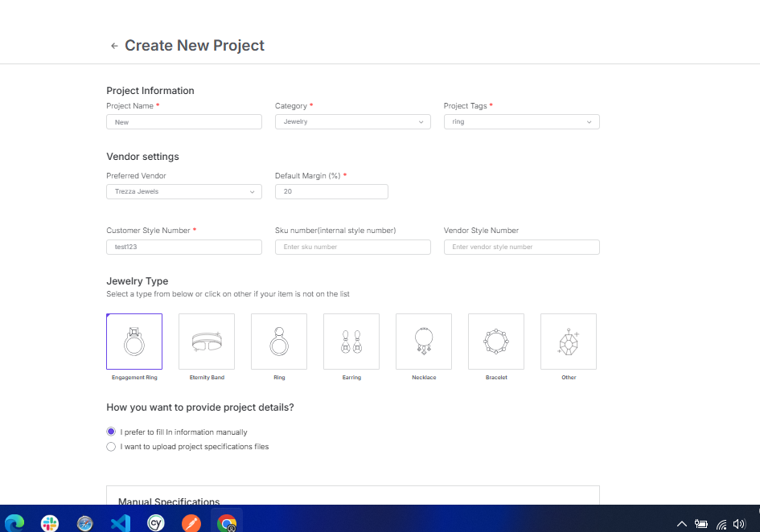Open the Preferred Vendor dropdown

click(183, 192)
